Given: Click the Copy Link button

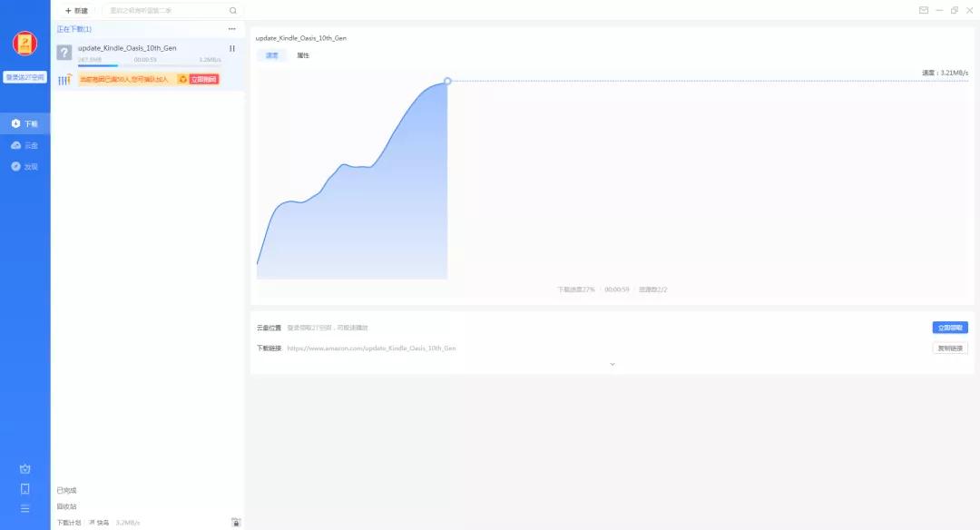Looking at the screenshot, I should click(950, 348).
